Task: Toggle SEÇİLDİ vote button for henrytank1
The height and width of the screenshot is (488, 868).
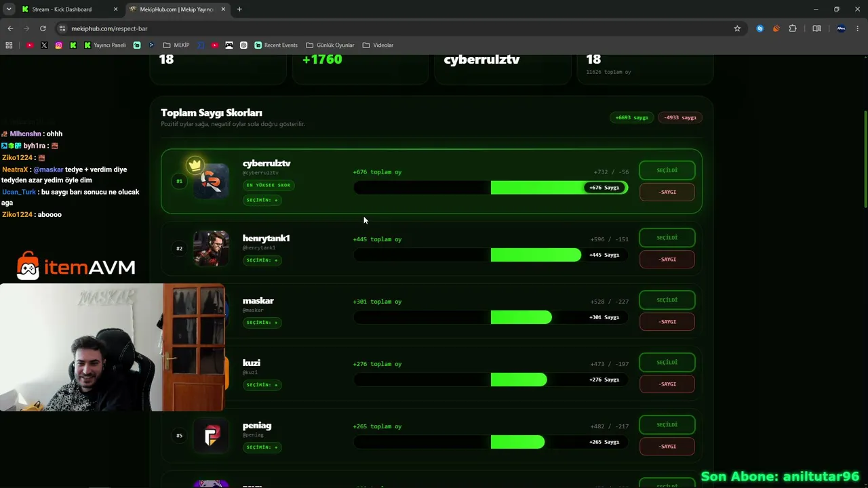Action: tap(667, 237)
